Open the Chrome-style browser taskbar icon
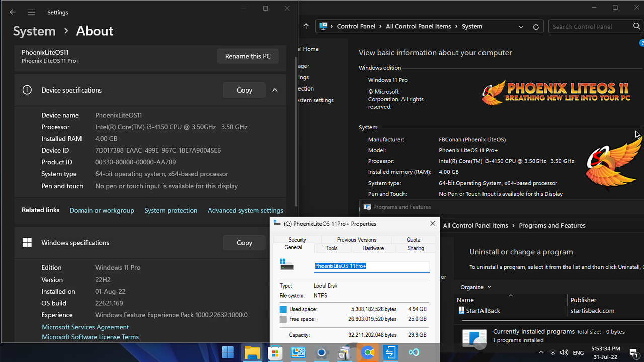Image resolution: width=644 pixels, height=362 pixels. [369, 353]
